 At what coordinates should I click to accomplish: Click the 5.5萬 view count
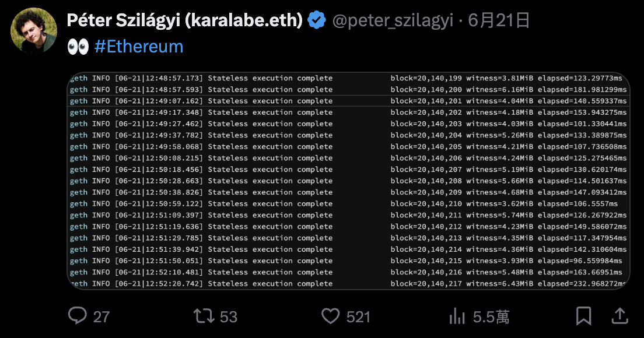(491, 316)
